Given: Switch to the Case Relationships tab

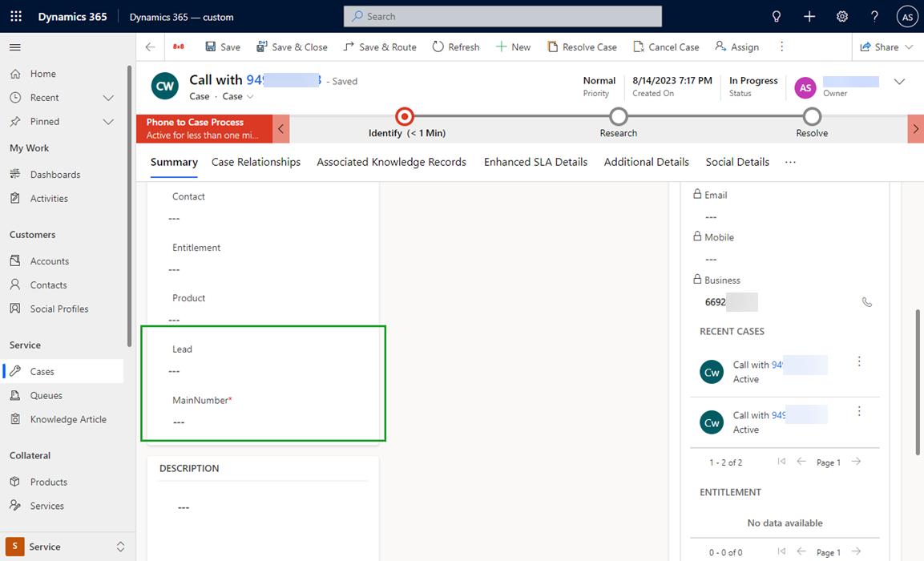Looking at the screenshot, I should pos(256,162).
